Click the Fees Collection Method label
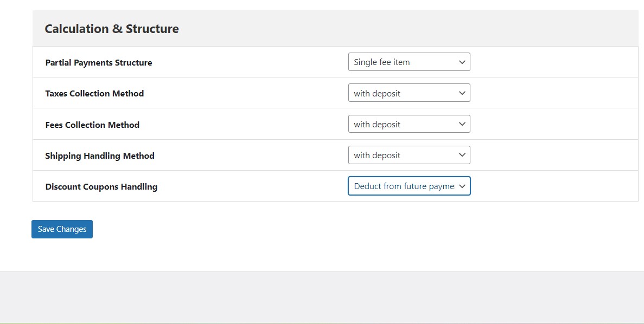This screenshot has width=644, height=324. (92, 125)
